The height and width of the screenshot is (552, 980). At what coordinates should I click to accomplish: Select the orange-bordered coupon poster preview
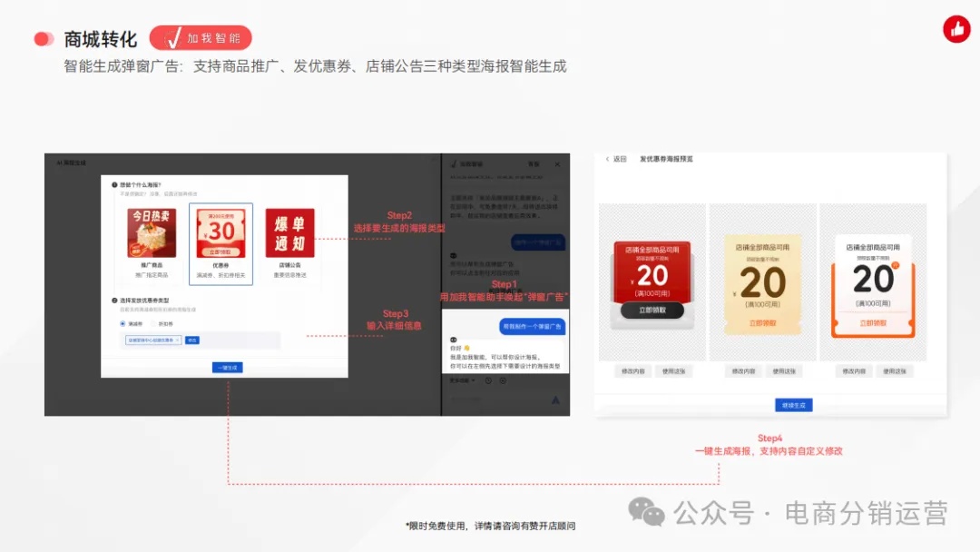[x=873, y=282]
